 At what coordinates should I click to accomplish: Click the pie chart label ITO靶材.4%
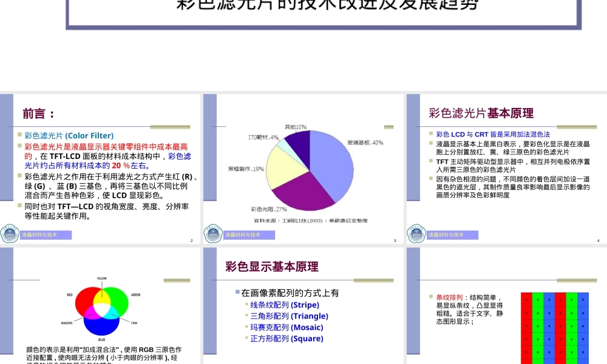pos(263,137)
